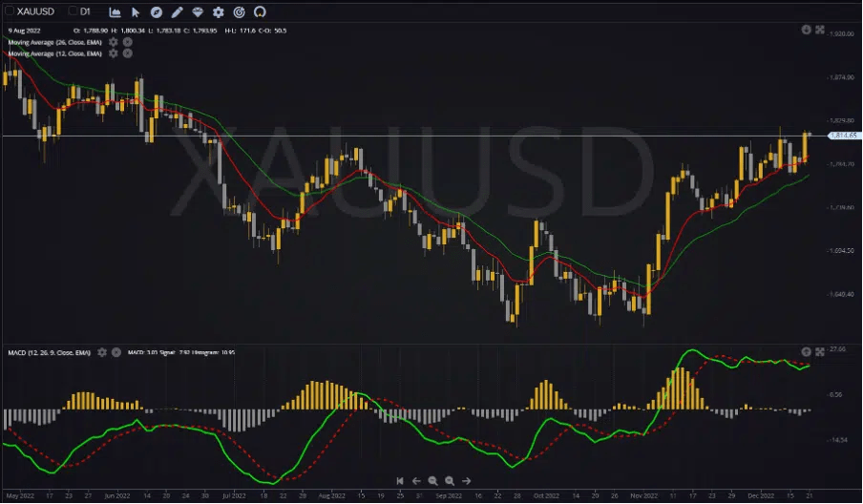The image size is (863, 504).
Task: Open settings for Moving Average 26 EMA
Action: point(113,42)
